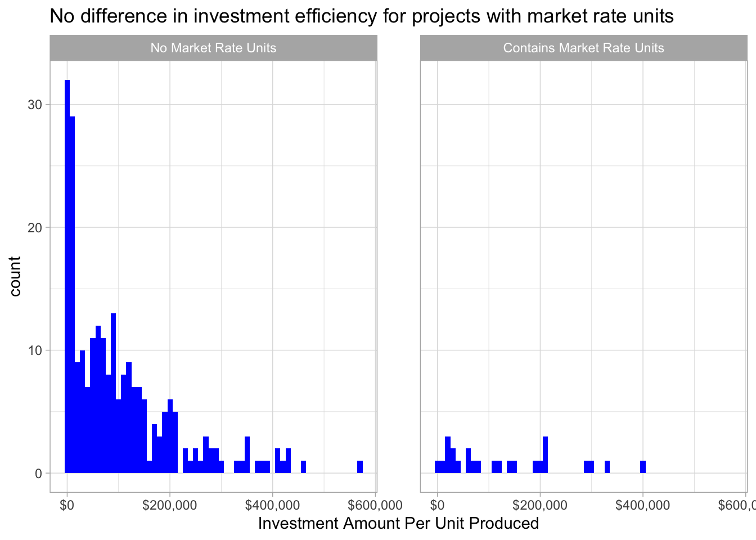Click the chart title about investment efficiency
Screen dimensions: 756x540
362,16
